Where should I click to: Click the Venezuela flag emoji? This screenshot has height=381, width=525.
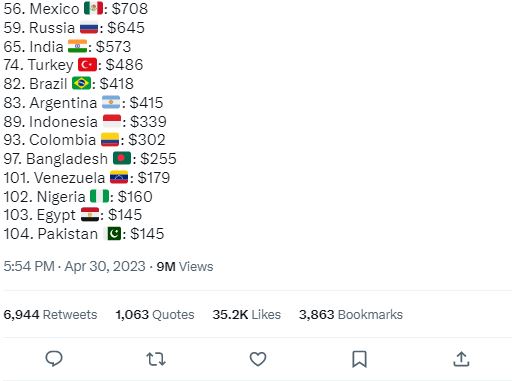click(119, 177)
